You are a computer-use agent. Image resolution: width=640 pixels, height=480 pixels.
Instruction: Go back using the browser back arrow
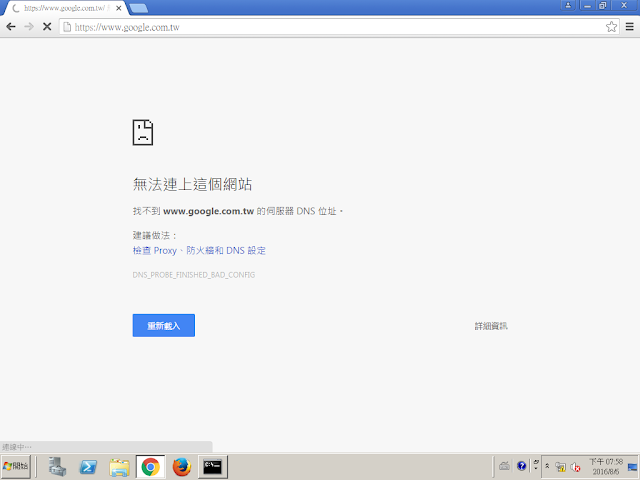(11, 27)
